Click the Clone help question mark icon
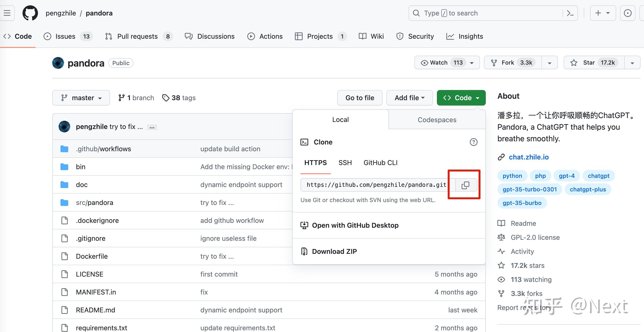Screen dimensions: 644x332 (473, 142)
